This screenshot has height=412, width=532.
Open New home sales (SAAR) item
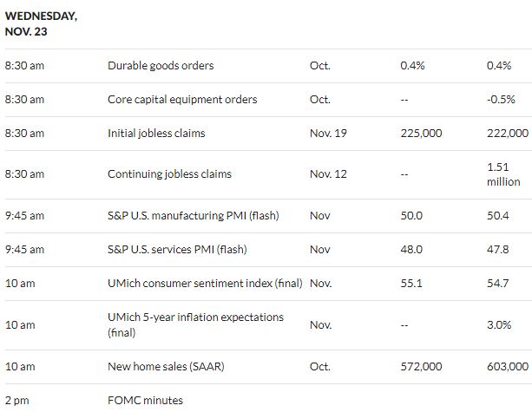[x=166, y=367]
